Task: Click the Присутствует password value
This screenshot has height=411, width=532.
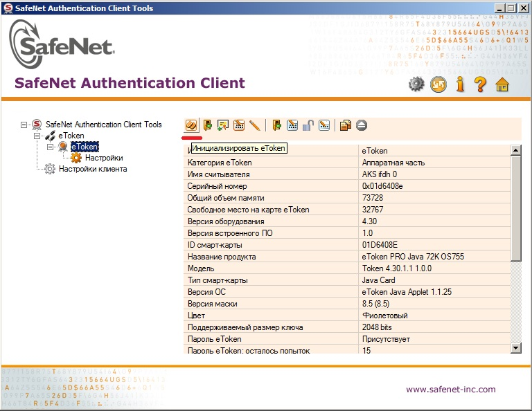Action: (386, 339)
